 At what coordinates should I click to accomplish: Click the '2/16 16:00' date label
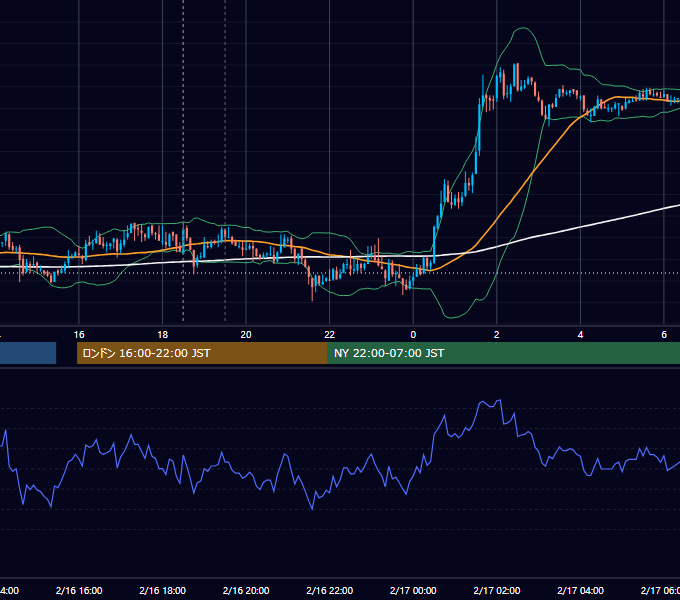79,590
